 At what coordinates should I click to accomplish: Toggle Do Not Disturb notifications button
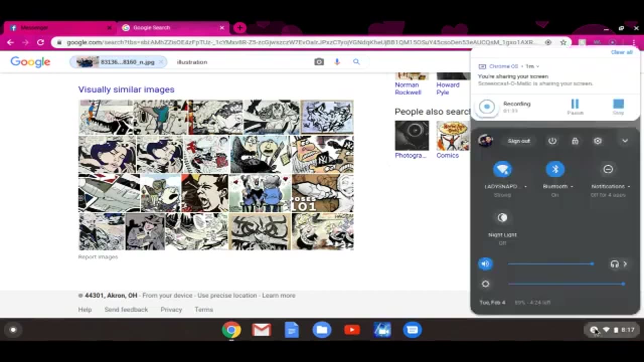coord(608,169)
